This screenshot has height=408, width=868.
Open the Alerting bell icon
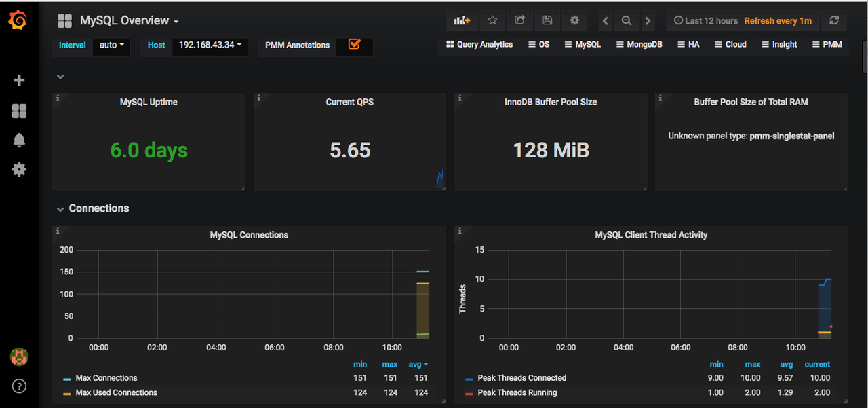[19, 141]
